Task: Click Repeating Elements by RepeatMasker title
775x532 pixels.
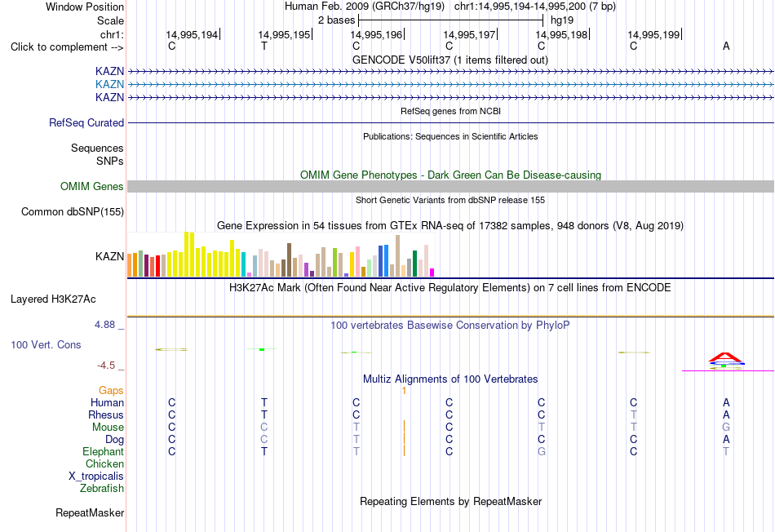Action: pos(450,501)
